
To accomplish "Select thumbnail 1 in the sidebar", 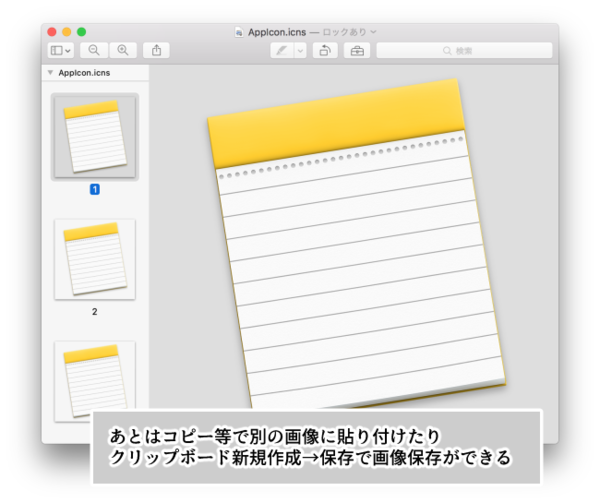I will (95, 137).
